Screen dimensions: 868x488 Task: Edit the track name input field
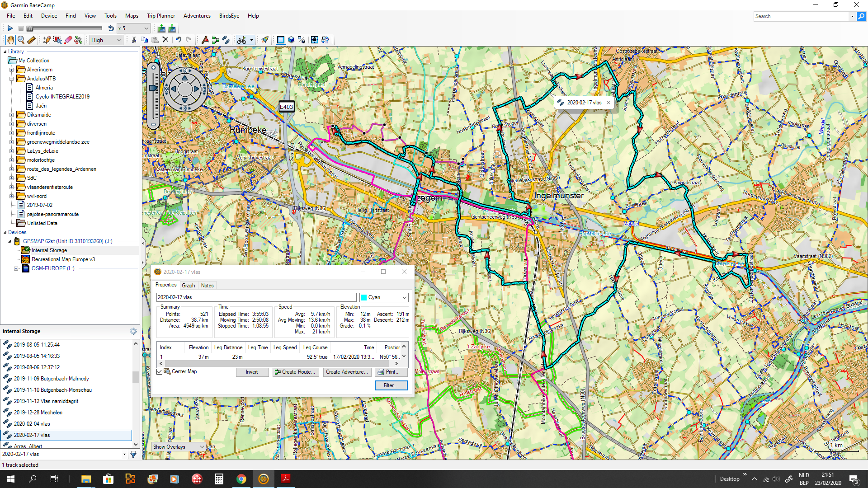[x=256, y=297]
